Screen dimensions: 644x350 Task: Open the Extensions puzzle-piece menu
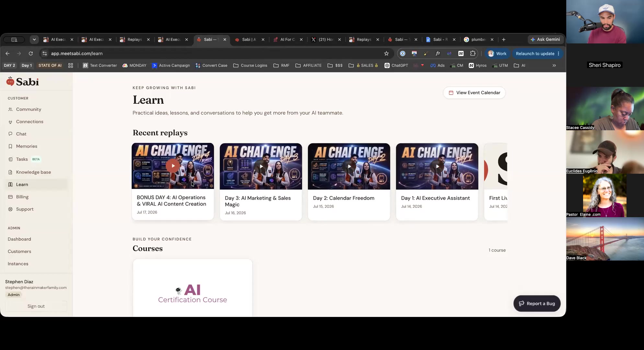473,53
